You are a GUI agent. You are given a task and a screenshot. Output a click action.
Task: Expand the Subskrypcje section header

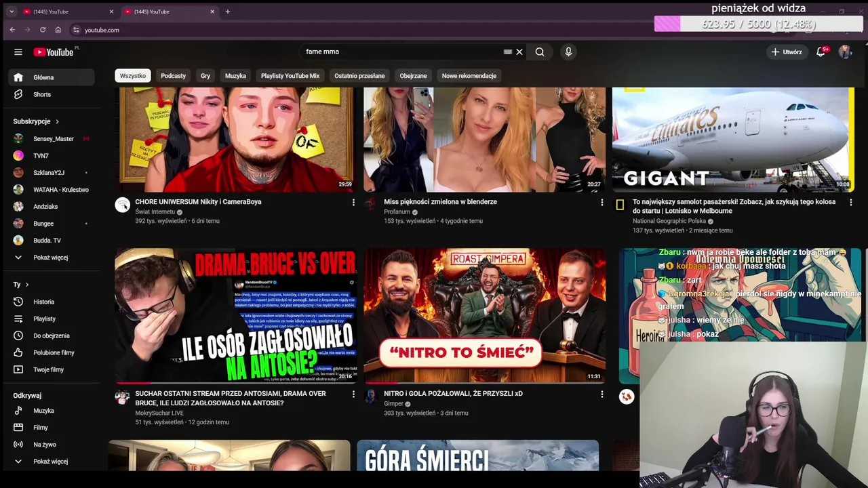coord(36,121)
